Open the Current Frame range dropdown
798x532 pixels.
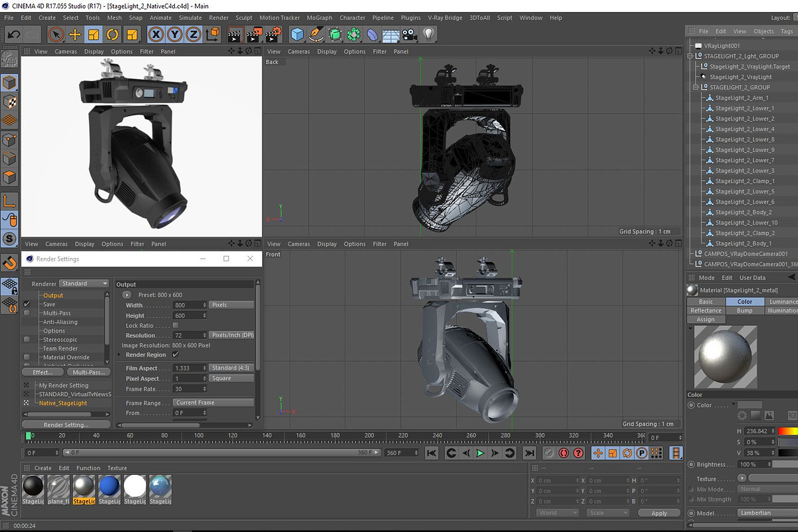click(213, 402)
